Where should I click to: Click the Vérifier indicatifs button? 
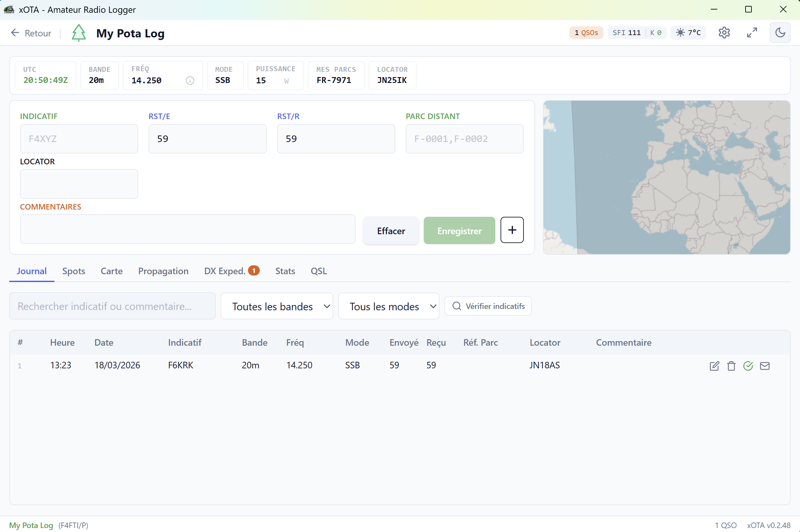pyautogui.click(x=488, y=306)
